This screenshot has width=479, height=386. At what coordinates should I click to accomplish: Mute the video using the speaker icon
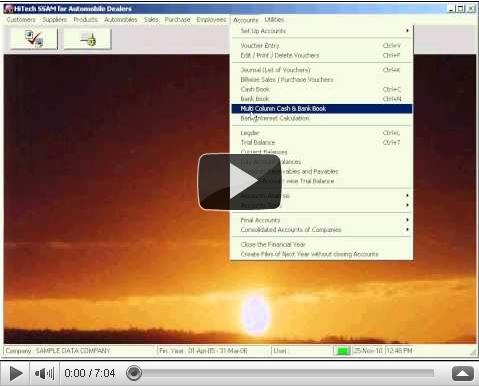coord(44,373)
